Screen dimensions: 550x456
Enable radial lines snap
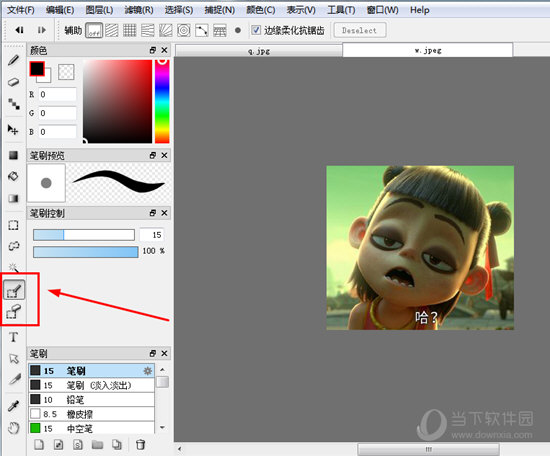(x=166, y=31)
